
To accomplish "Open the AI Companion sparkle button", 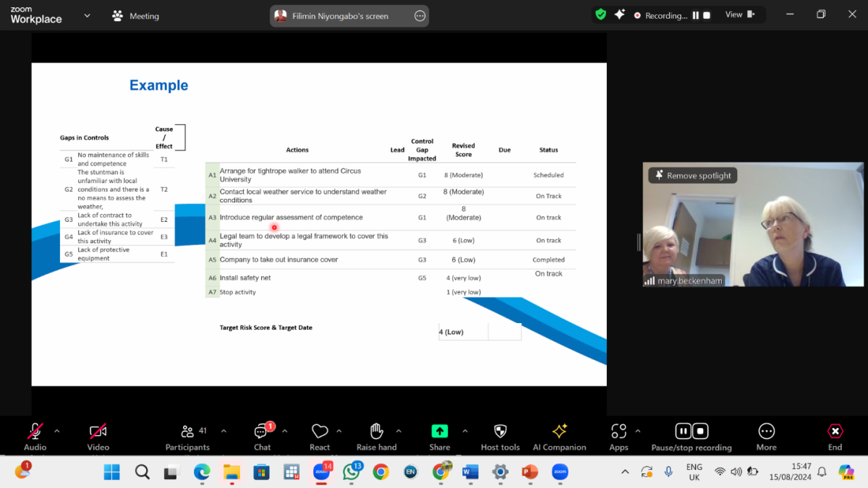I will click(560, 437).
